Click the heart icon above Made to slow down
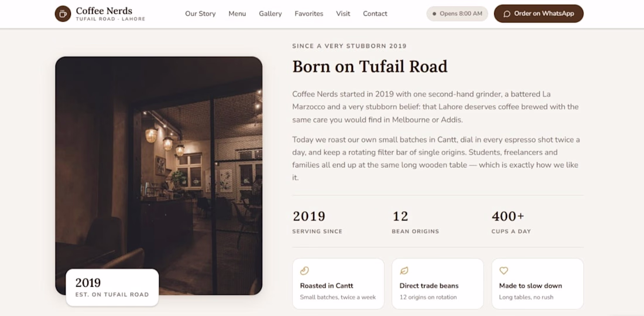The image size is (644, 316). [503, 271]
